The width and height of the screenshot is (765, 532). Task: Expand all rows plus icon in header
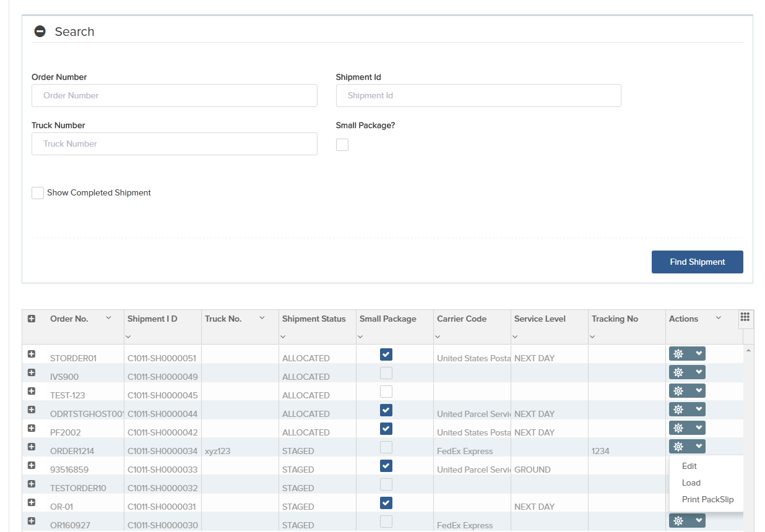click(32, 319)
